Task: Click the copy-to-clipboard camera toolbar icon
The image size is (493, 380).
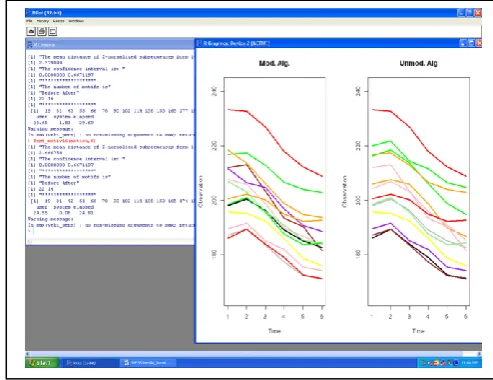Action: [x=31, y=31]
